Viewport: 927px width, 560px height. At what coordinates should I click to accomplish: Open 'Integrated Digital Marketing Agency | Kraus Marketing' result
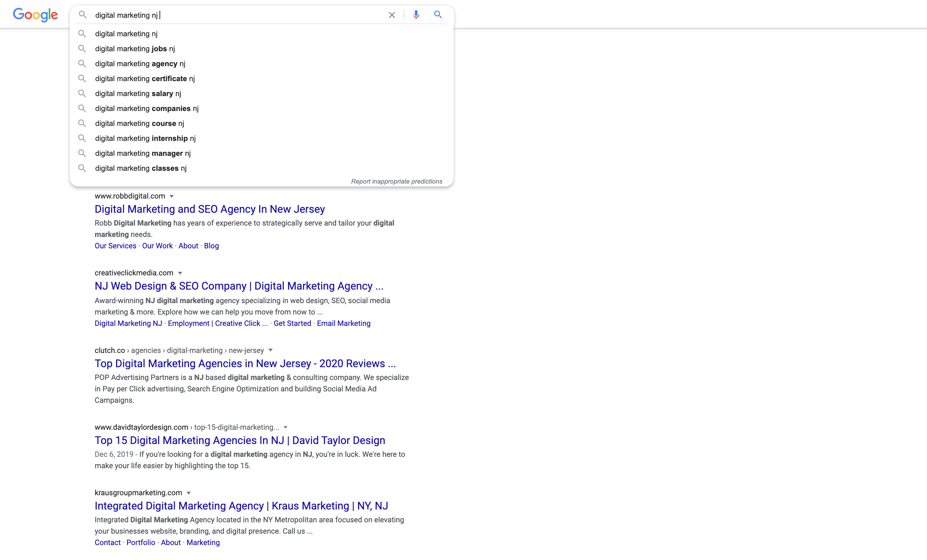(x=241, y=506)
